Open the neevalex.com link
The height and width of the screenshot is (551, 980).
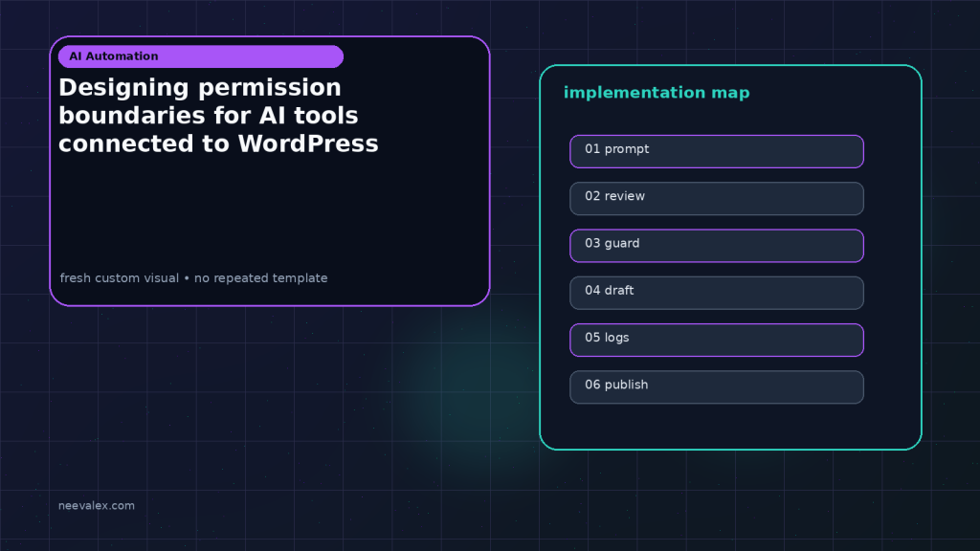click(x=97, y=505)
